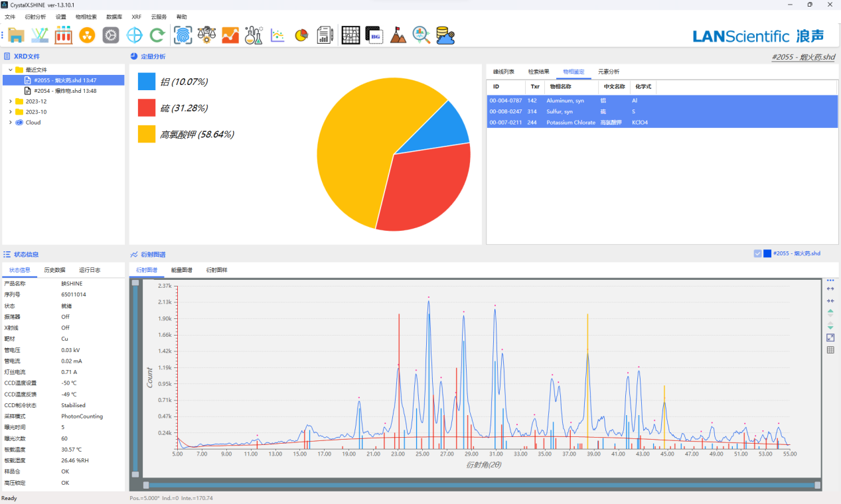
Task: Uncheck the #2055 - 烟火药.shd series checkbox
Action: point(757,253)
